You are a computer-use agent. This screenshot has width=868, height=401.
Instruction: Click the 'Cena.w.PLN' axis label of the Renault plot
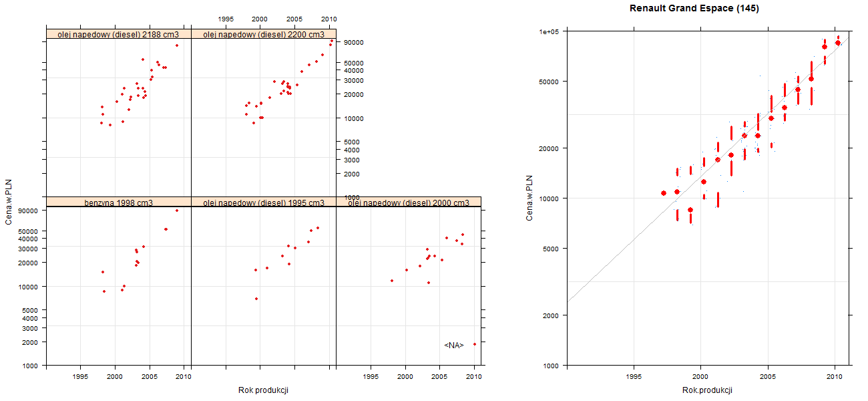pyautogui.click(x=529, y=198)
